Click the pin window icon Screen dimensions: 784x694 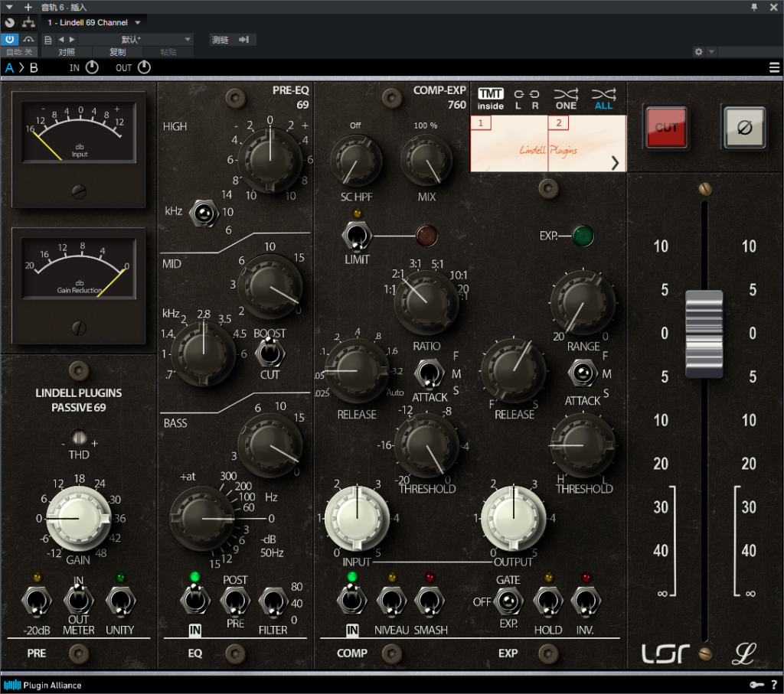pos(754,7)
